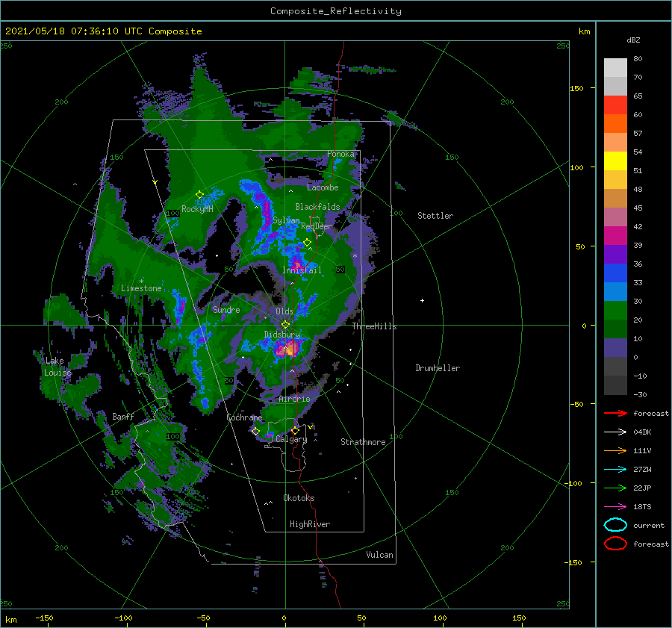The height and width of the screenshot is (628, 672).
Task: Click the RedDeer city label
Action: pyautogui.click(x=317, y=226)
